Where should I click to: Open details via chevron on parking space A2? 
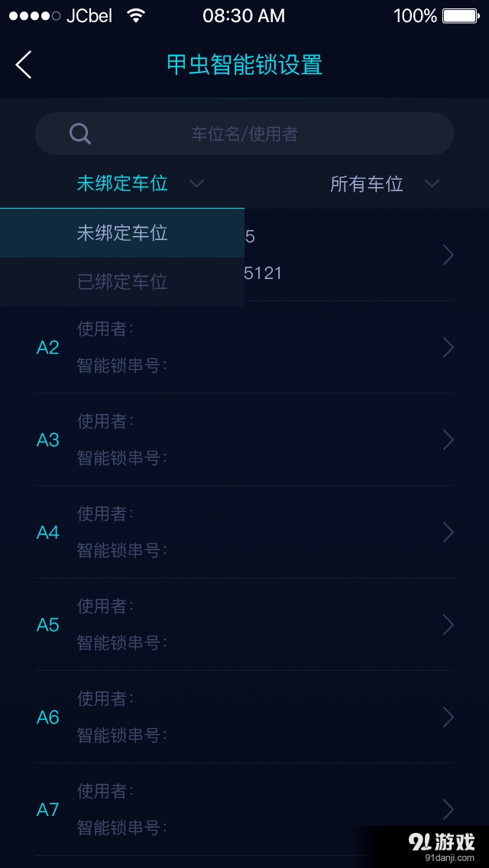click(x=449, y=348)
